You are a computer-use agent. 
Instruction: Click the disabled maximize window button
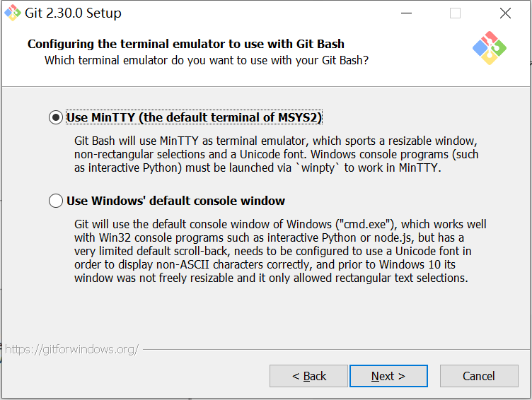click(x=455, y=13)
